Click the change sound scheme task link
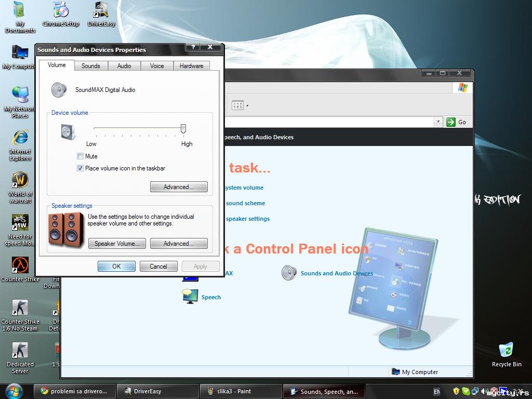The height and width of the screenshot is (399, 532). (x=245, y=203)
